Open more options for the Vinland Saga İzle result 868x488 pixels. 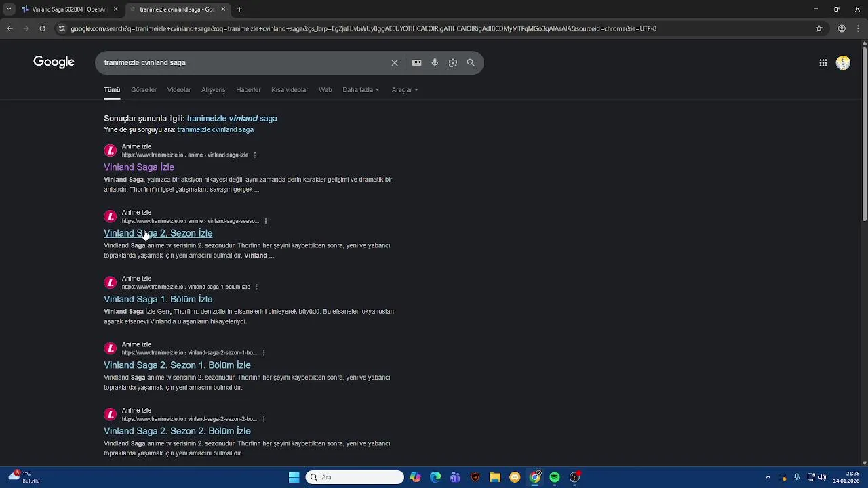point(255,155)
